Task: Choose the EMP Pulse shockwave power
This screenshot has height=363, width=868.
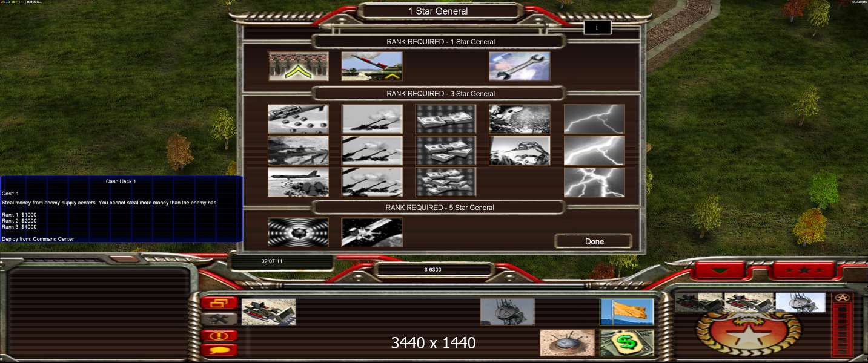Action: (x=298, y=232)
